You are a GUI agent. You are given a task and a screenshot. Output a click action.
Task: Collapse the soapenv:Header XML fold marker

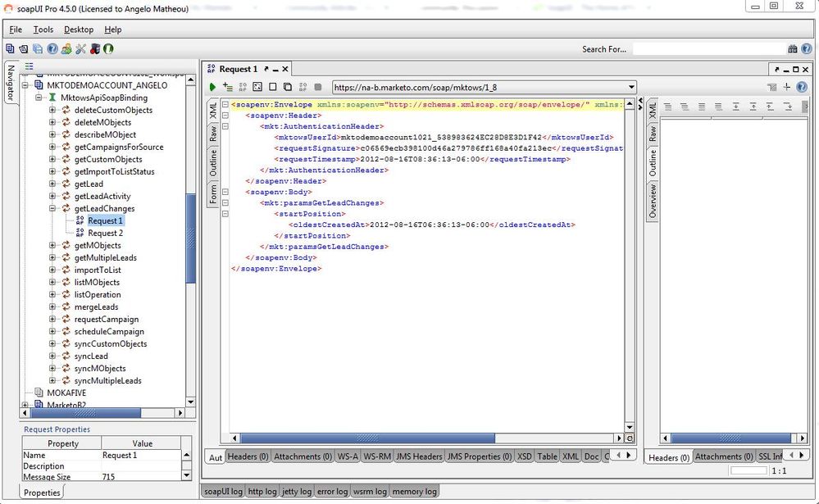(225, 116)
